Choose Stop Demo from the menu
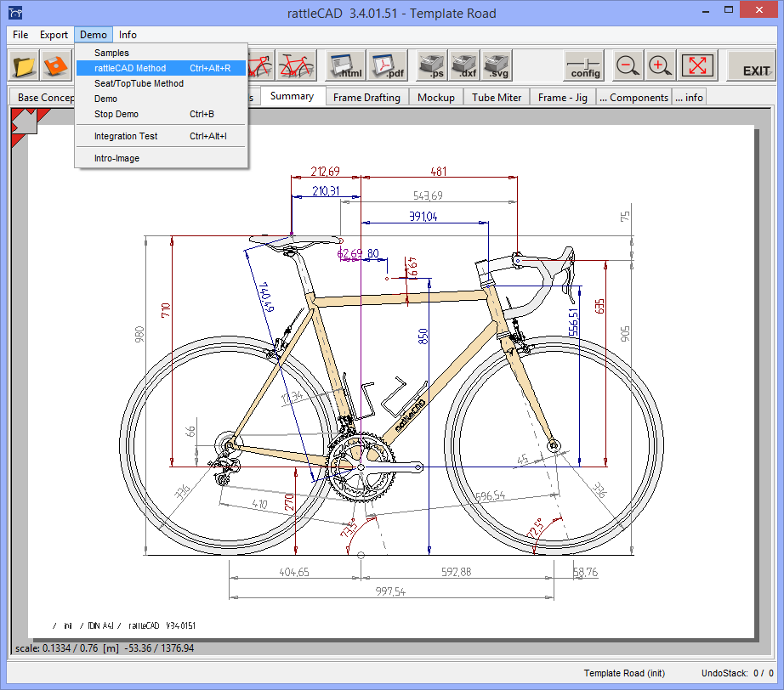 click(161, 114)
